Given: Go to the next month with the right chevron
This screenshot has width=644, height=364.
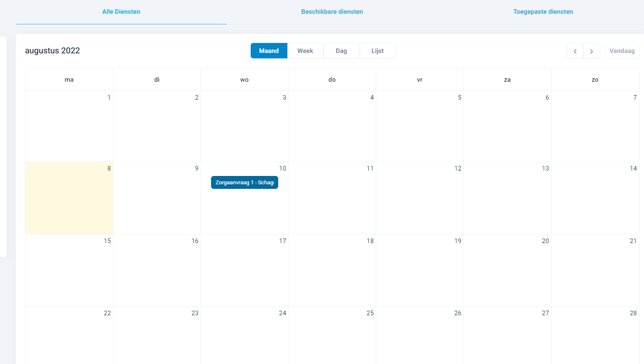Looking at the screenshot, I should tap(591, 51).
